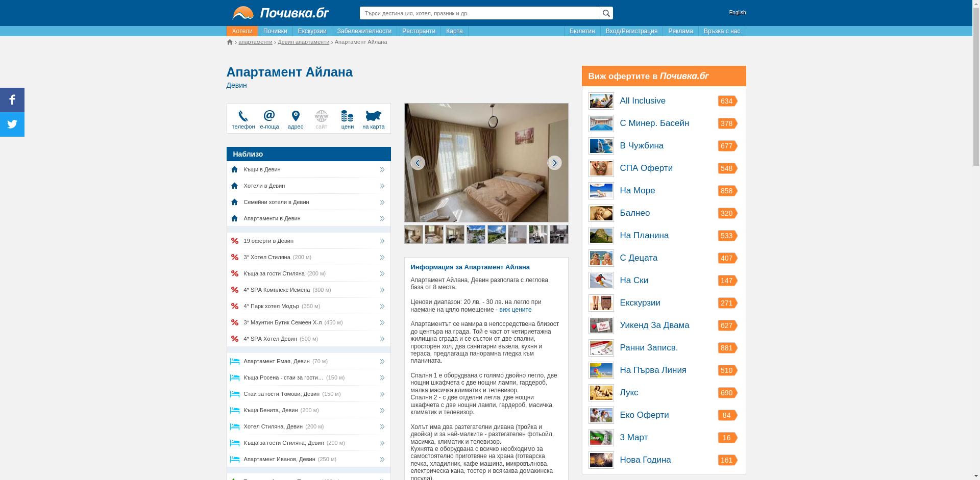980x480 pixels.
Task: Click the Twitter share icon
Action: (12, 124)
